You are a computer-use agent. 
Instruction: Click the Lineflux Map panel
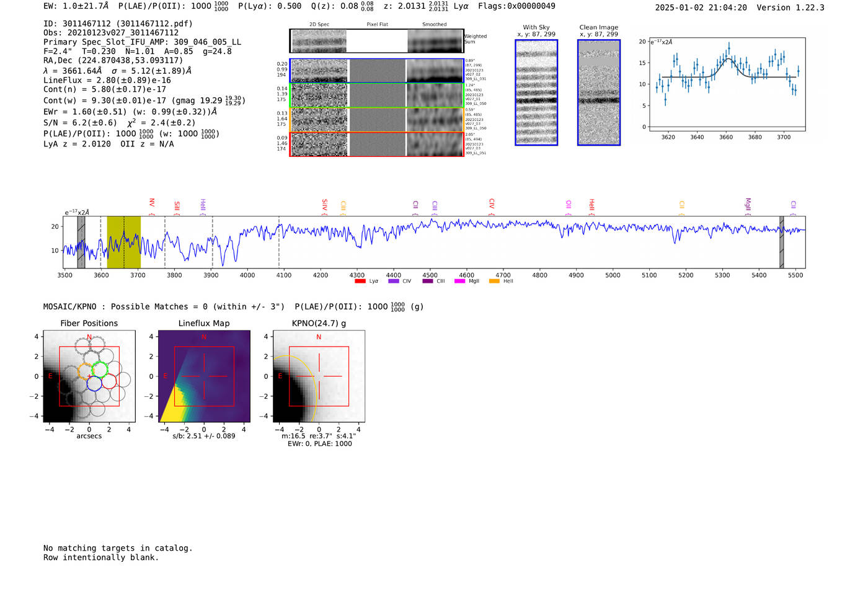[204, 376]
